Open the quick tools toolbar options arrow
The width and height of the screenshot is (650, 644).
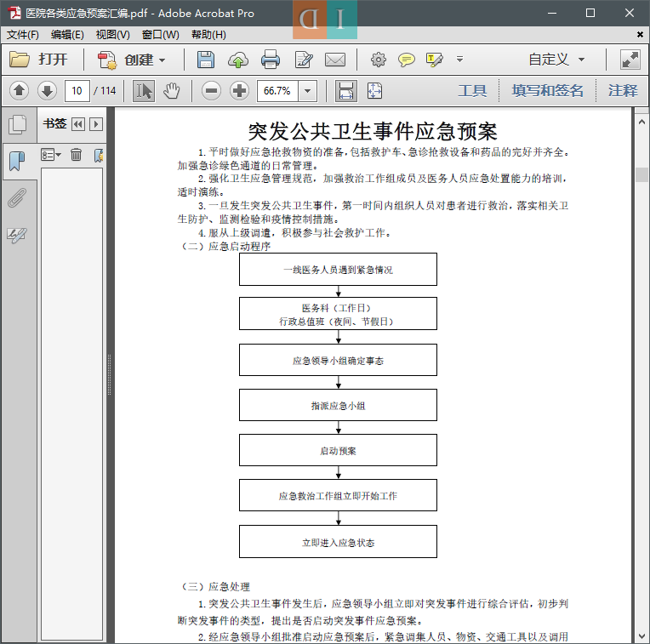coord(459,60)
